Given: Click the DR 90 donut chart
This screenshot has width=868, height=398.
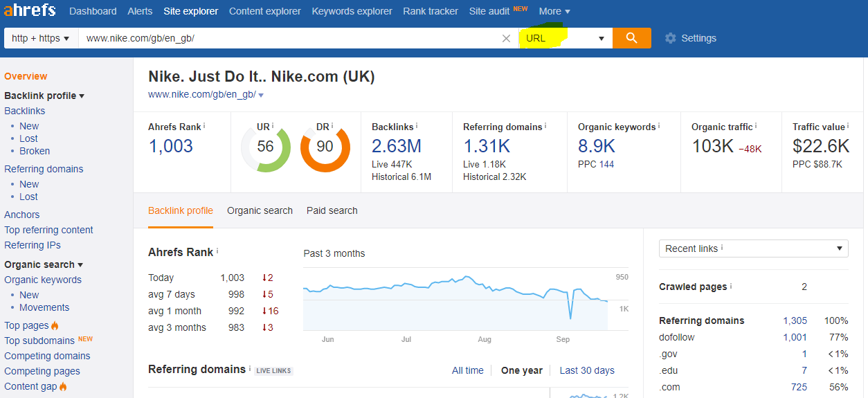Looking at the screenshot, I should 325,147.
